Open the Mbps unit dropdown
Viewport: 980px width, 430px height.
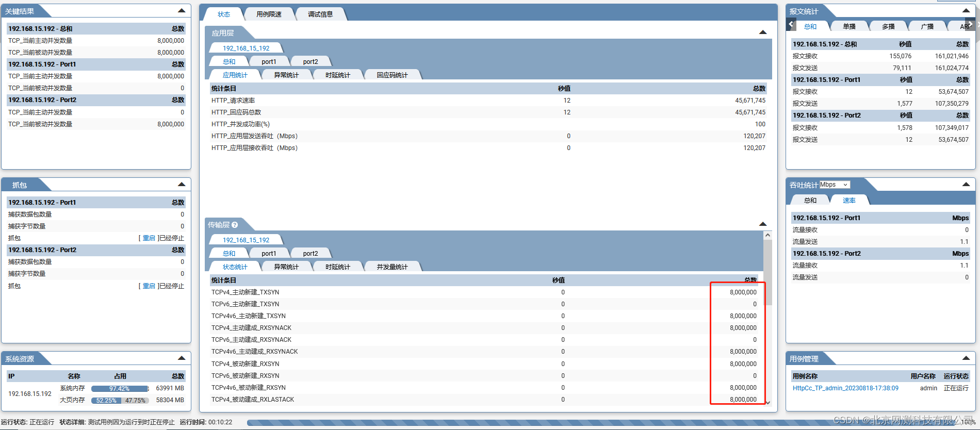pos(834,185)
